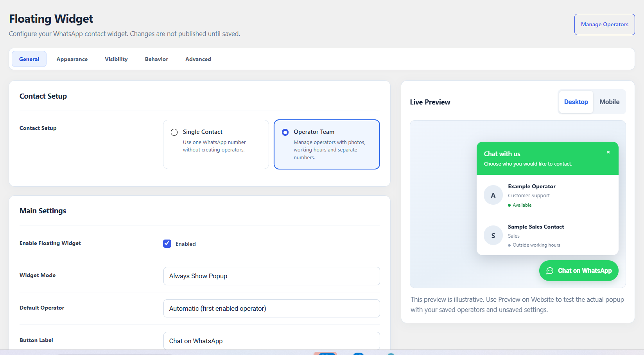The image size is (644, 355).
Task: Click the Live Preview heading
Action: [430, 102]
